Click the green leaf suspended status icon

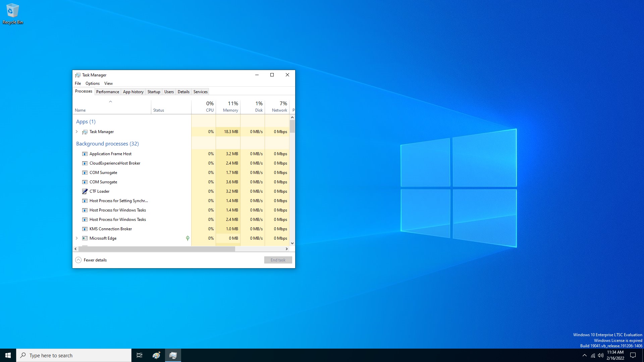(187, 238)
